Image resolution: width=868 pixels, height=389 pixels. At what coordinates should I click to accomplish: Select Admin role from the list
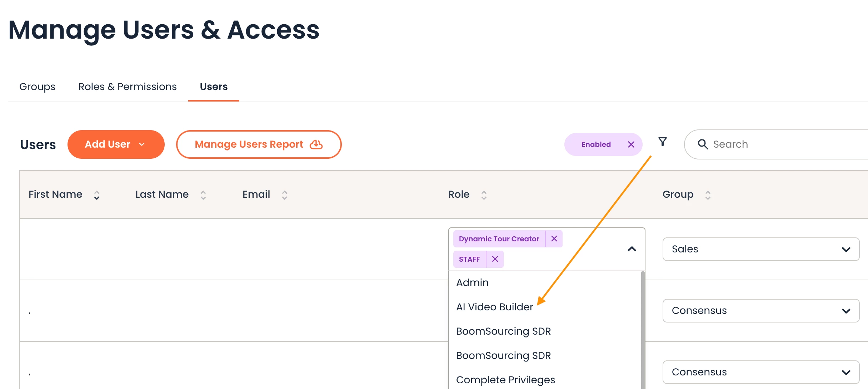[472, 283]
